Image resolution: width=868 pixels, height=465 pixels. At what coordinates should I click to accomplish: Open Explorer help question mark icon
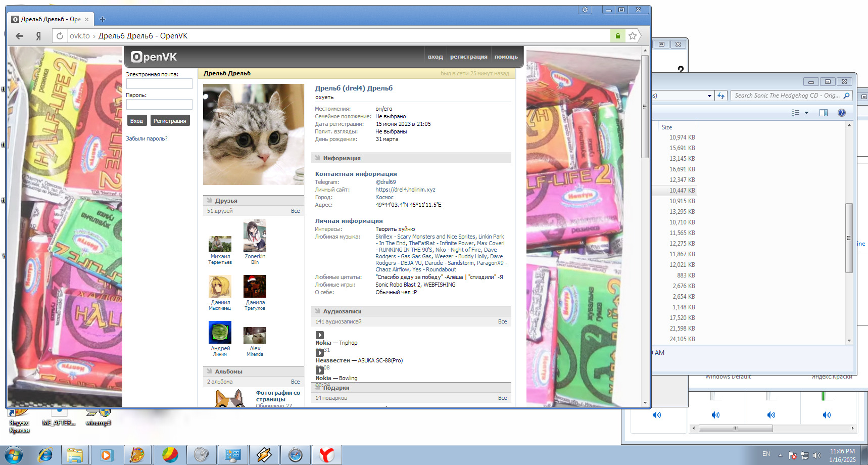(841, 113)
